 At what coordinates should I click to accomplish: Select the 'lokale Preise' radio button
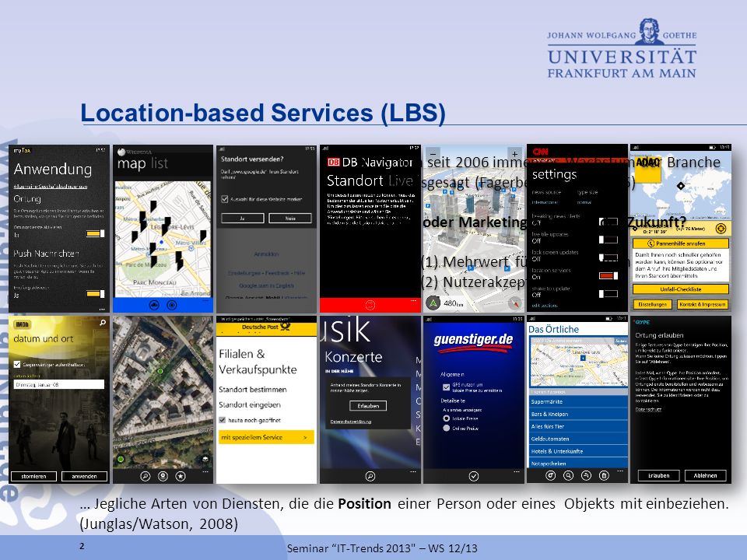pos(446,418)
